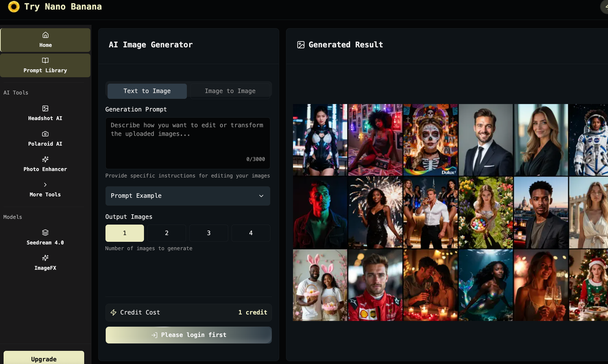This screenshot has height=364, width=608.
Task: Open the Headshot AI tool icon
Action: (45, 109)
